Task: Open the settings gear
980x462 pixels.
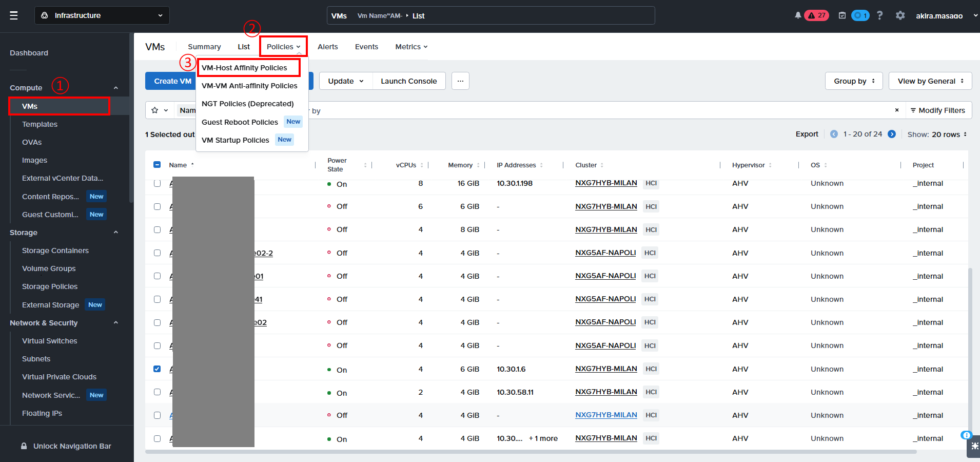Action: pyautogui.click(x=900, y=15)
